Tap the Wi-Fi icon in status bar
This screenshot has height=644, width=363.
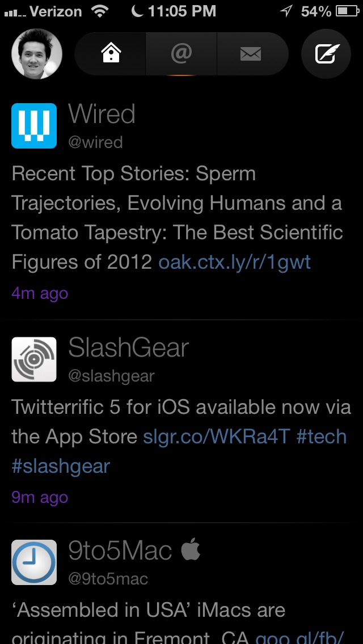tap(101, 11)
